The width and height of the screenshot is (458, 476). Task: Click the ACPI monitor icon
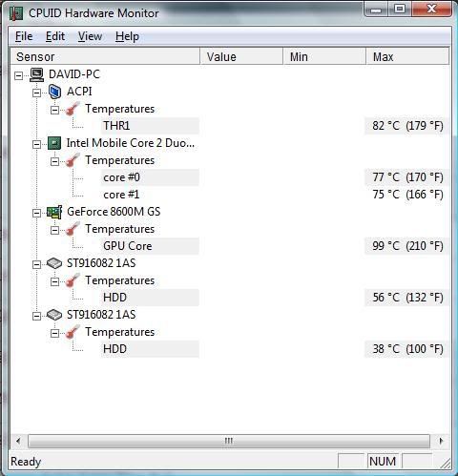pos(54,92)
